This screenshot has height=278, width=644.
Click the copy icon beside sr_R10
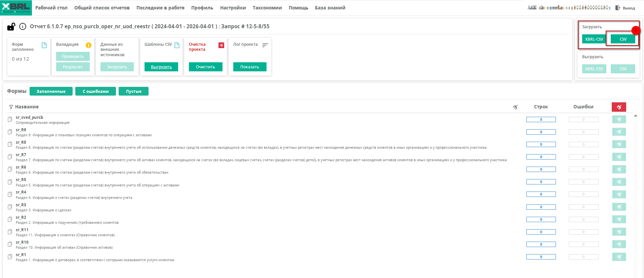10,244
